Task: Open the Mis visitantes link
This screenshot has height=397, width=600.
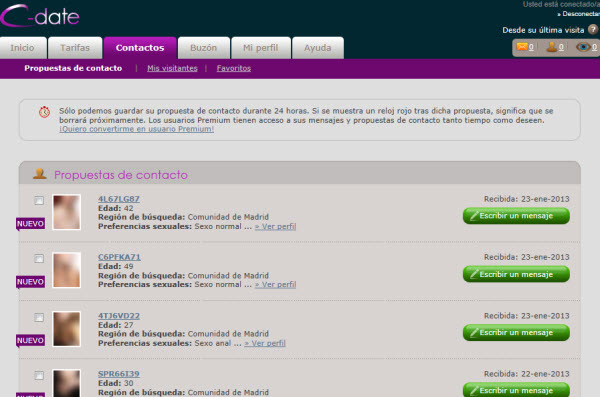Action: tap(172, 68)
